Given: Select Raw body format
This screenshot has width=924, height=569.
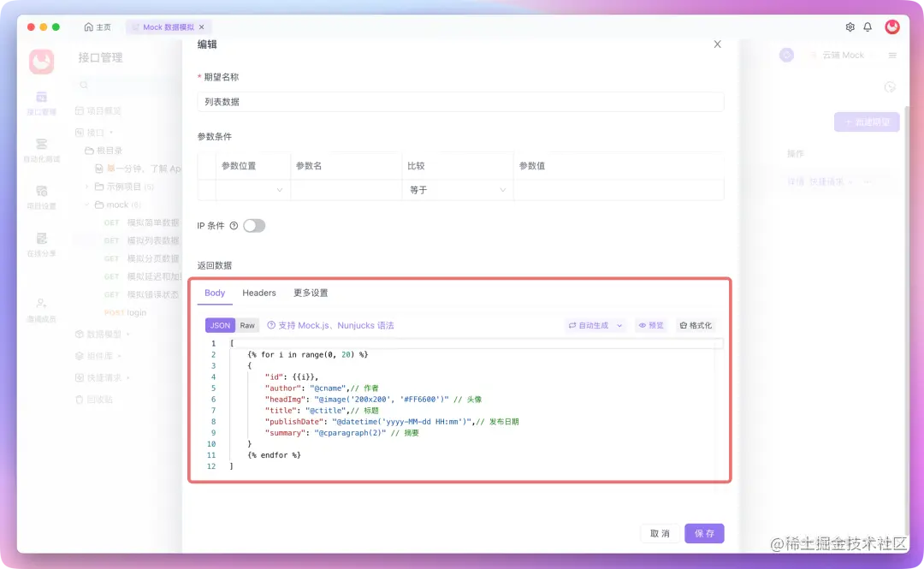Looking at the screenshot, I should [247, 325].
